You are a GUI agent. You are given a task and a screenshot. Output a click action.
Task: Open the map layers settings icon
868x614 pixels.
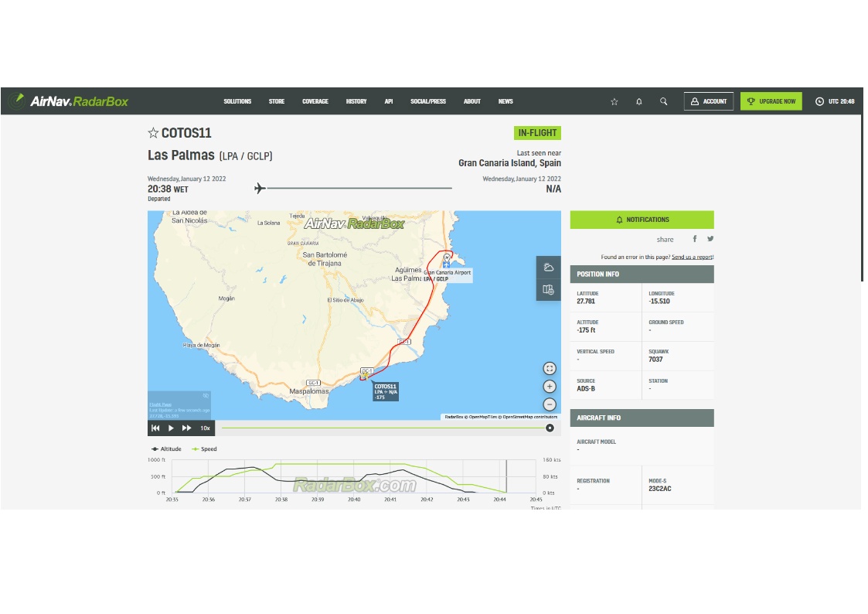(x=549, y=289)
